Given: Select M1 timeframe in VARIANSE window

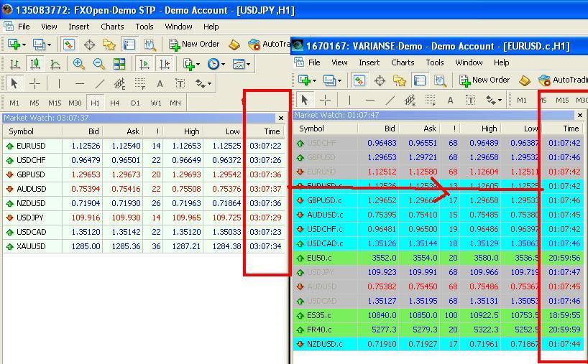Looking at the screenshot, I should tap(522, 100).
